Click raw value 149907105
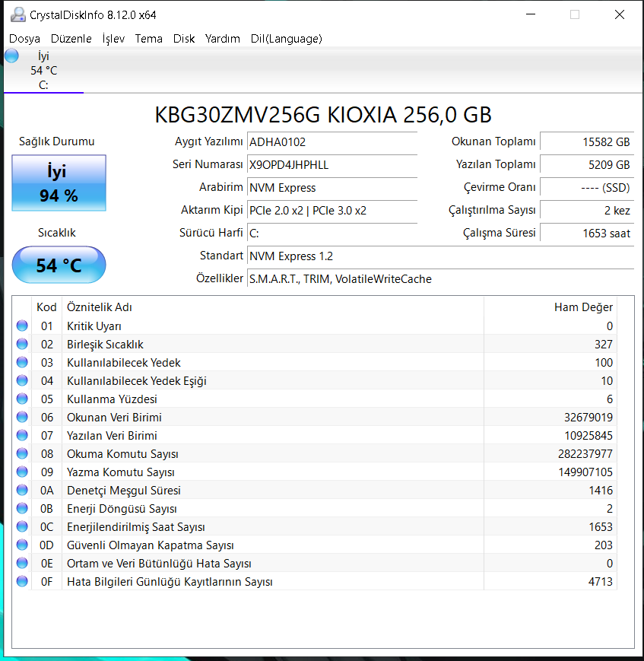Image resolution: width=644 pixels, height=661 pixels. pyautogui.click(x=585, y=472)
